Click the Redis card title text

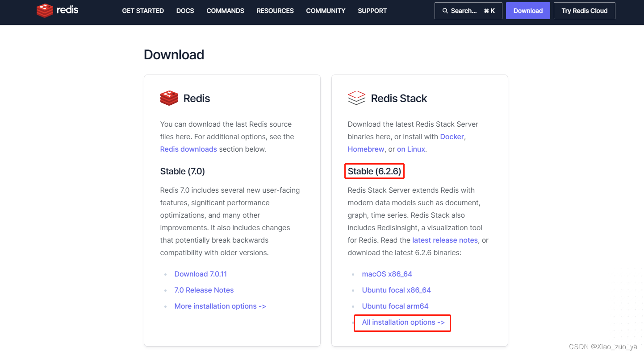[x=197, y=98]
